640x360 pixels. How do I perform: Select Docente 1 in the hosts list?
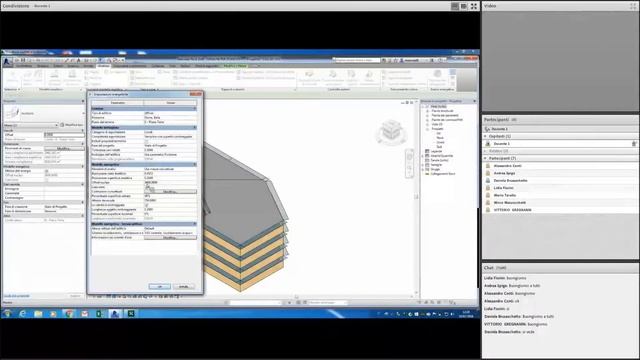pyautogui.click(x=501, y=144)
